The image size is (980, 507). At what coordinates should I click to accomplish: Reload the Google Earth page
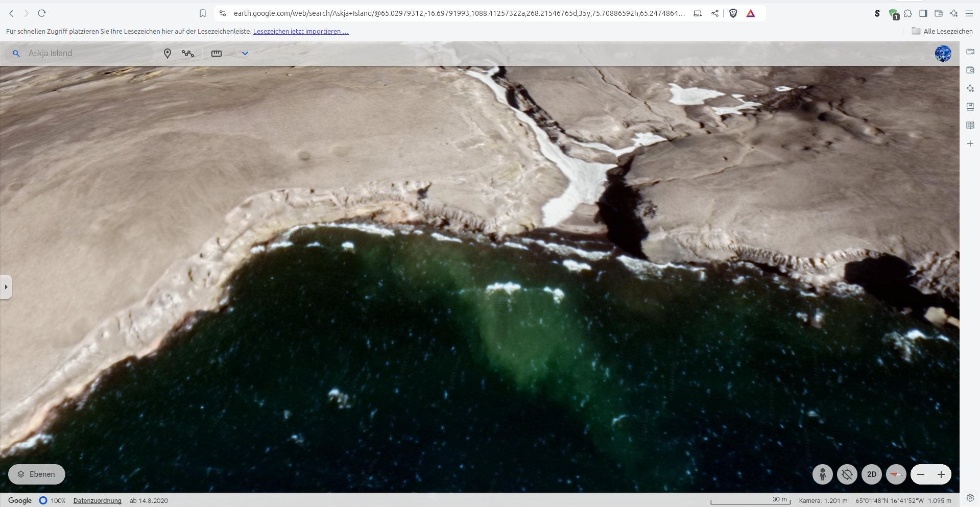(x=42, y=13)
